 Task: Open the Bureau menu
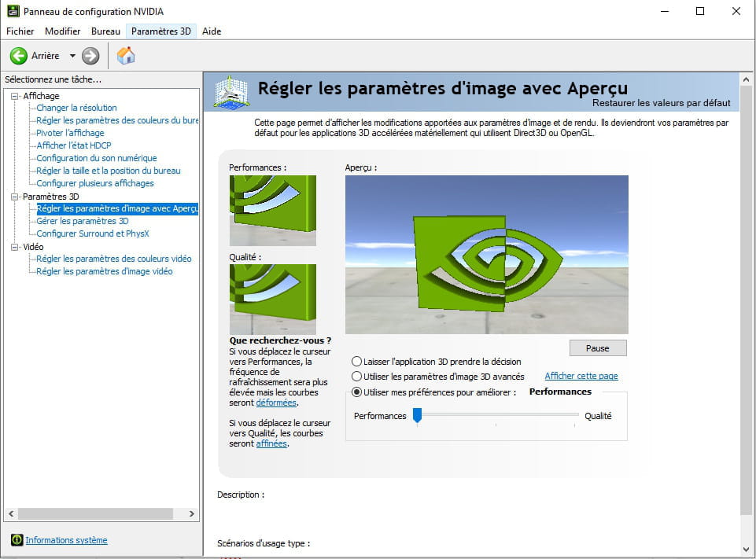[105, 31]
